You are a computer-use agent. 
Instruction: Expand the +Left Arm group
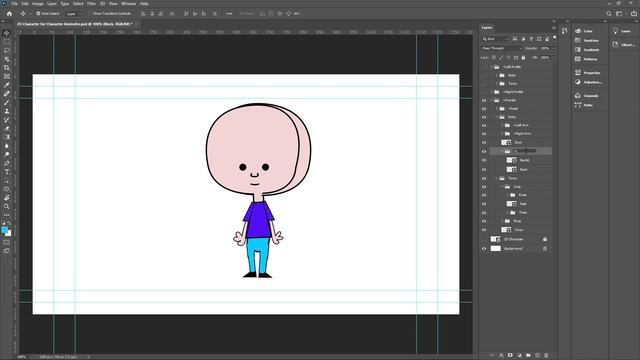pyautogui.click(x=502, y=126)
